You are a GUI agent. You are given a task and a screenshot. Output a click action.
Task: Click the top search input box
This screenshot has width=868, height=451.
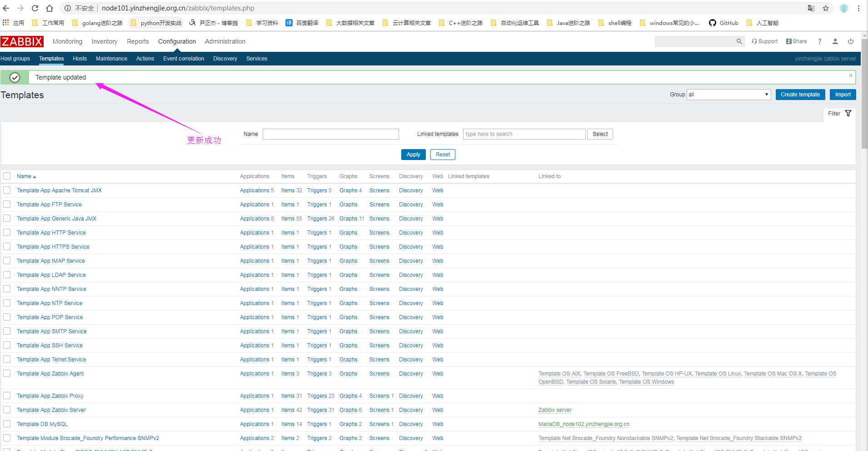(x=694, y=41)
